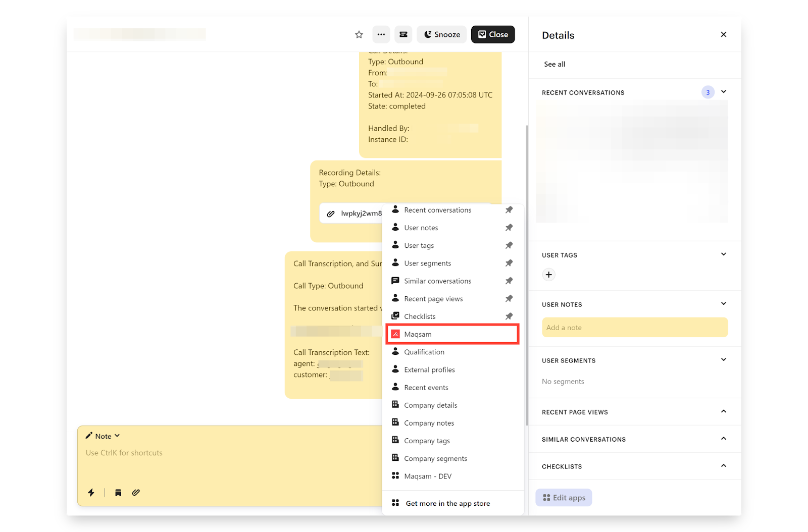Open the Note type dropdown

click(x=103, y=436)
